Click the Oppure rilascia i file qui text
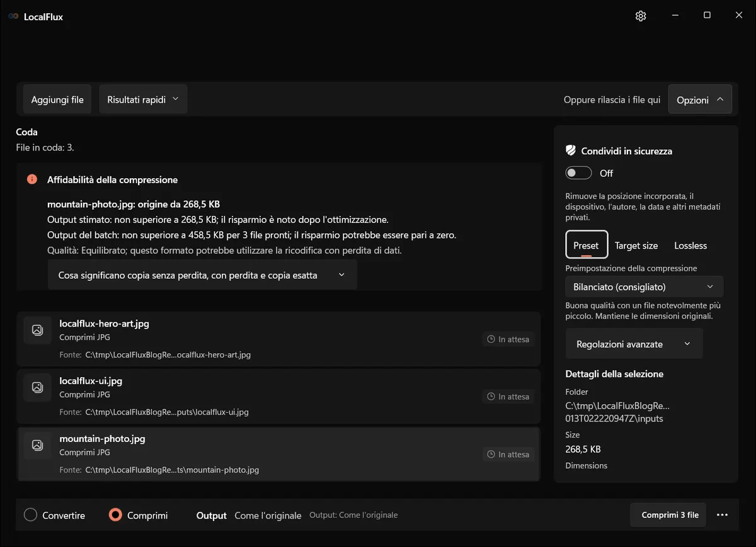Image resolution: width=756 pixels, height=547 pixels. click(612, 99)
